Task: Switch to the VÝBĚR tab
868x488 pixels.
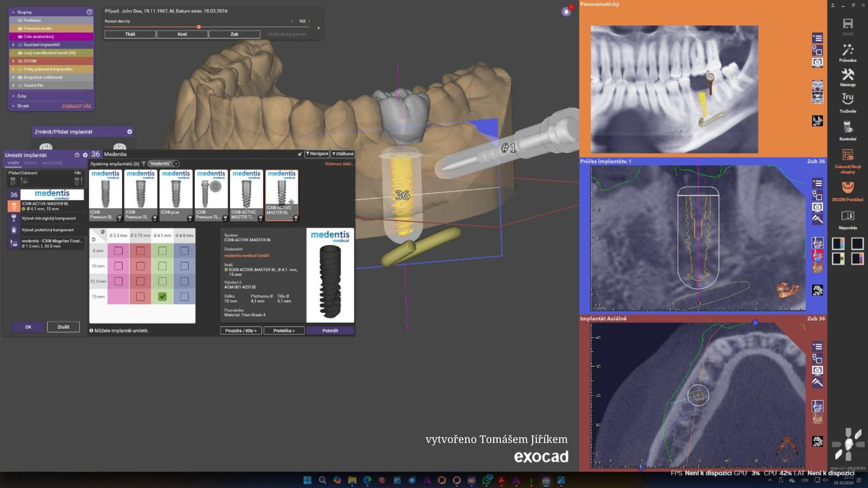Action: pos(13,163)
